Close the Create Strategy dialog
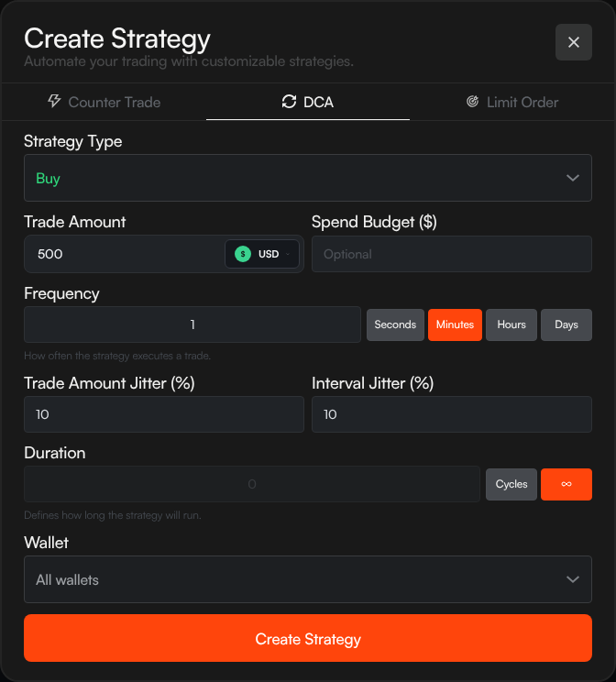This screenshot has height=682, width=616. [573, 42]
